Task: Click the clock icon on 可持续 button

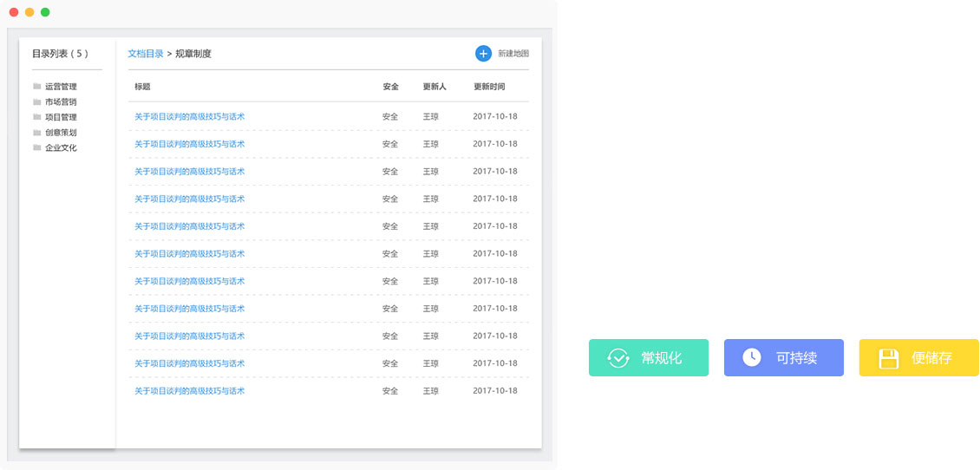Action: tap(752, 357)
